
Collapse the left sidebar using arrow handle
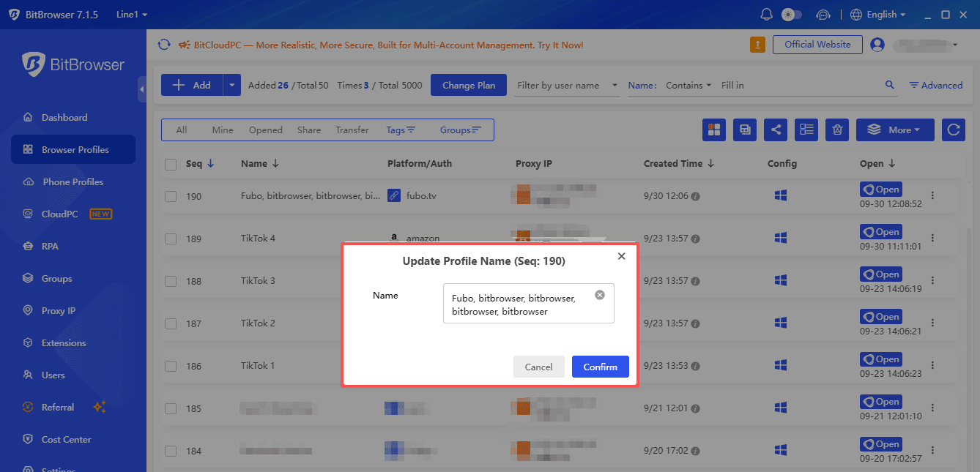[x=142, y=89]
